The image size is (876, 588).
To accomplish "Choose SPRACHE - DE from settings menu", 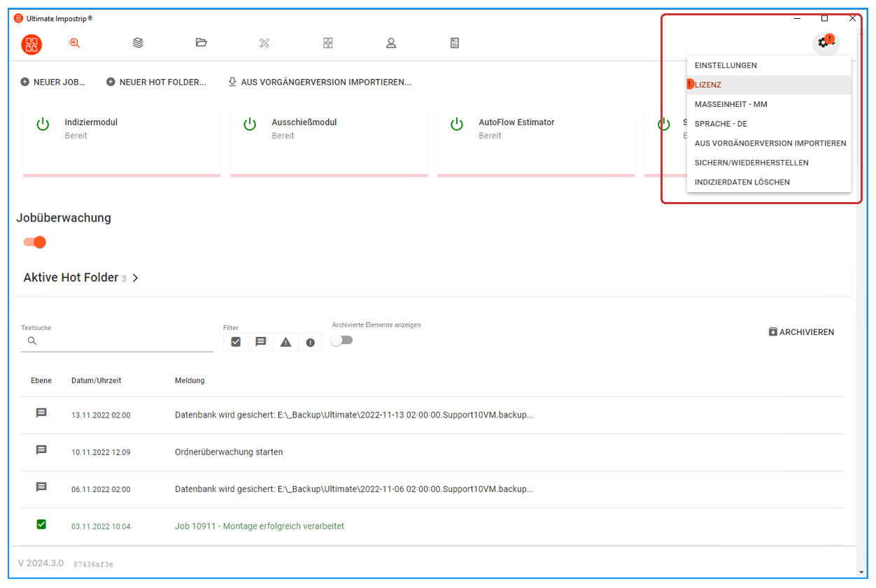I will point(721,124).
